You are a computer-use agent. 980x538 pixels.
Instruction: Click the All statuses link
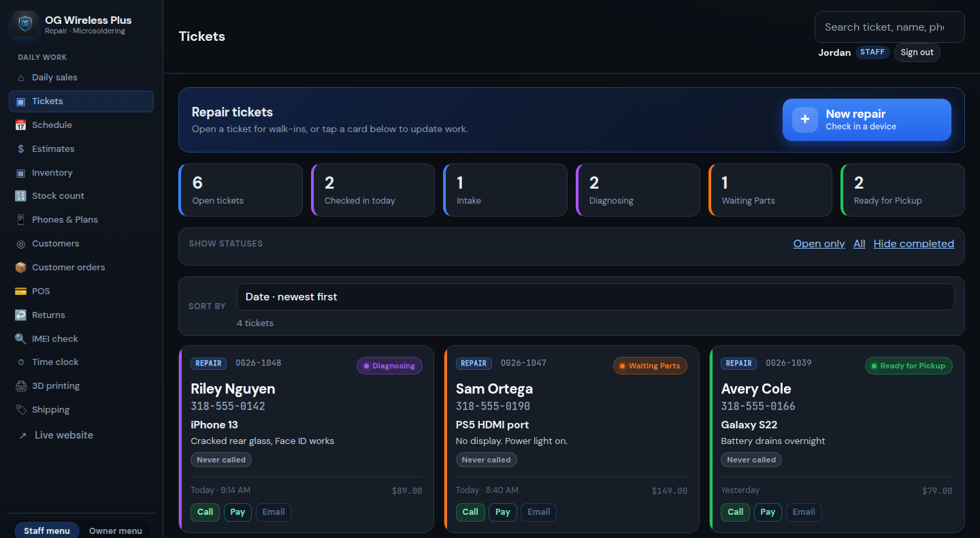coord(860,244)
